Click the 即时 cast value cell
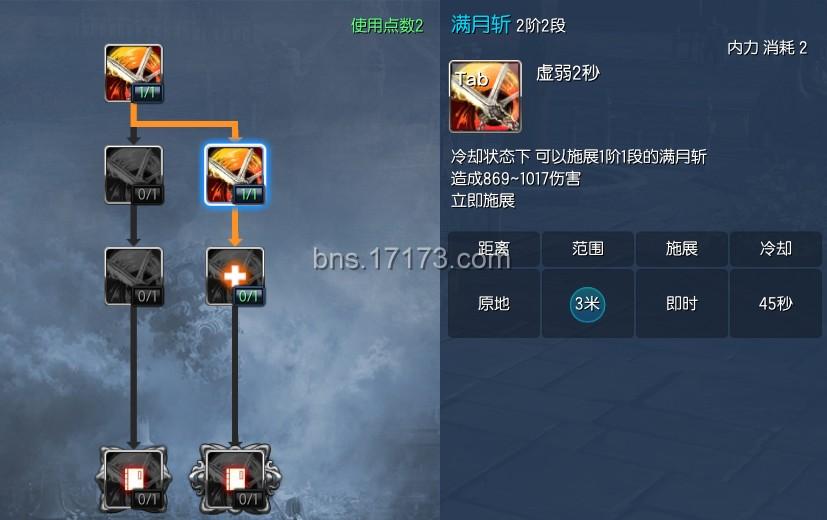 click(681, 304)
